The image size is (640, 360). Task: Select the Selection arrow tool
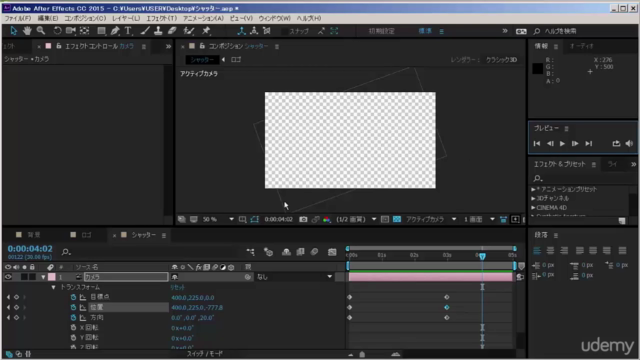pyautogui.click(x=13, y=31)
